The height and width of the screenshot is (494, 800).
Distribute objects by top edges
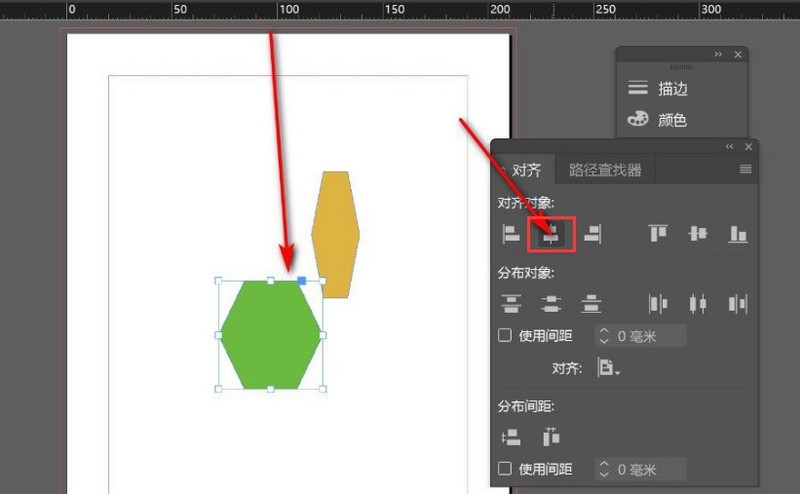pyautogui.click(x=511, y=303)
